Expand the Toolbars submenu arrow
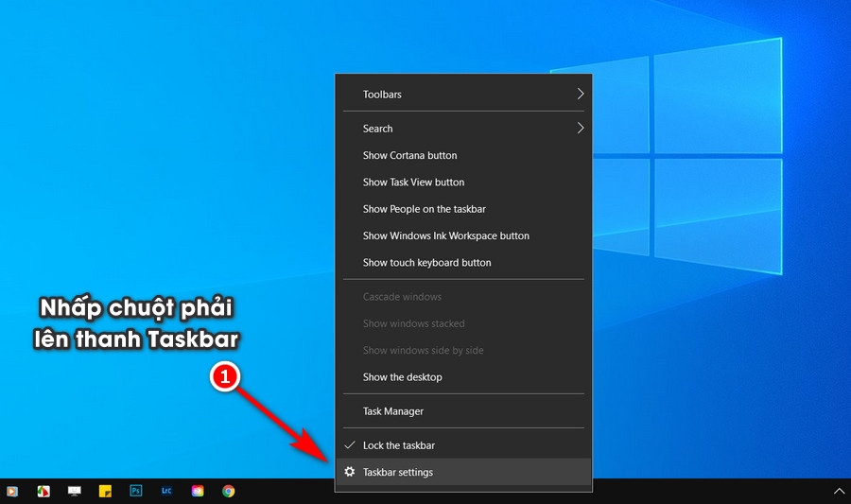The height and width of the screenshot is (504, 851). [x=581, y=94]
